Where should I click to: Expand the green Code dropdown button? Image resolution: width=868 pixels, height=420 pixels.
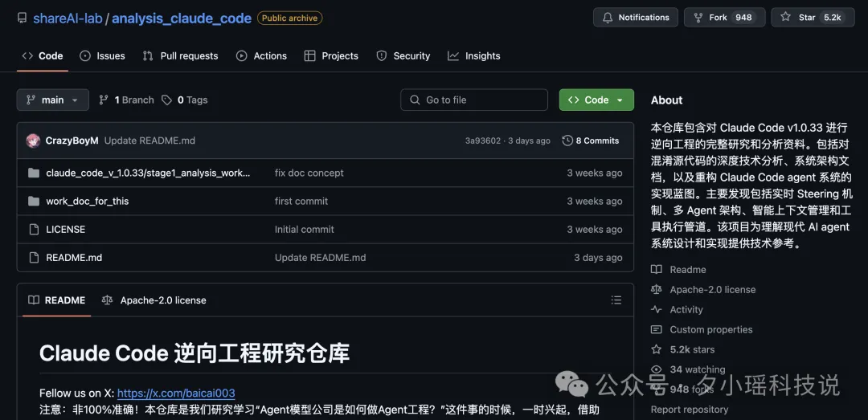[596, 100]
